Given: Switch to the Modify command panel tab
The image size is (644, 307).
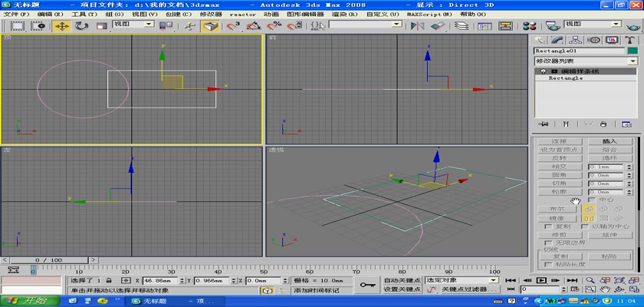Looking at the screenshot, I should pos(557,40).
